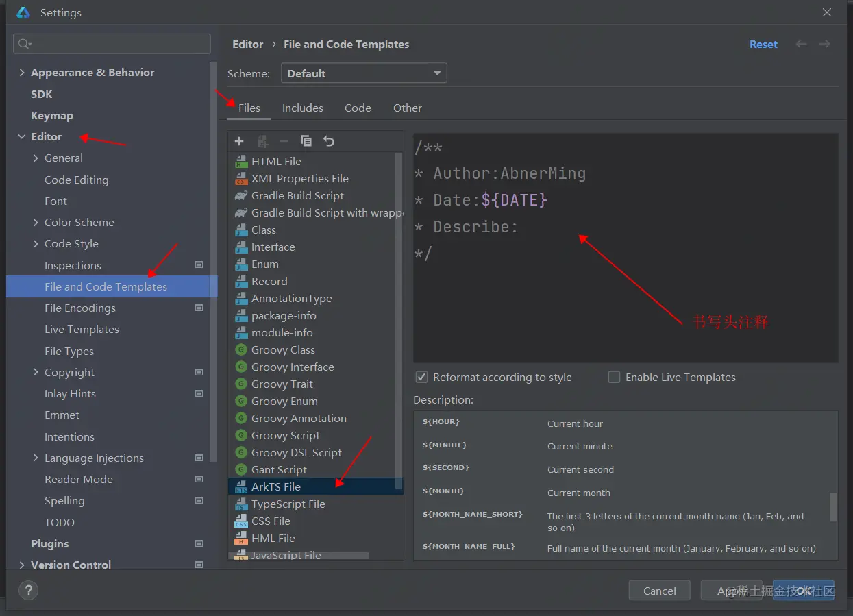Switch to the Includes tab
The height and width of the screenshot is (616, 853).
pyautogui.click(x=303, y=108)
